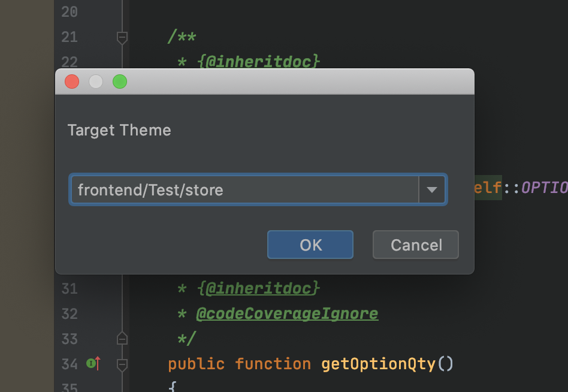Click the @codeCoverageIgnore annotation
Image resolution: width=568 pixels, height=392 pixels.
(x=287, y=313)
